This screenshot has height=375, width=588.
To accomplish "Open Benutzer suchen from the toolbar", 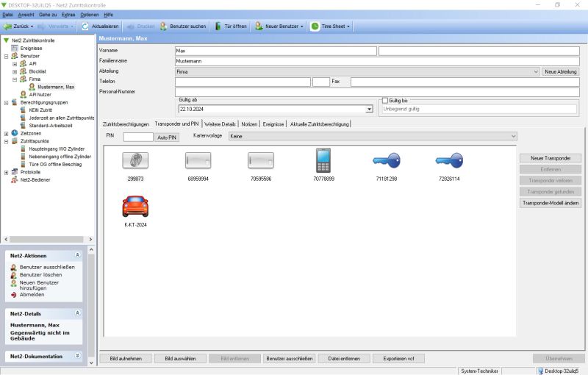I will [x=164, y=26].
